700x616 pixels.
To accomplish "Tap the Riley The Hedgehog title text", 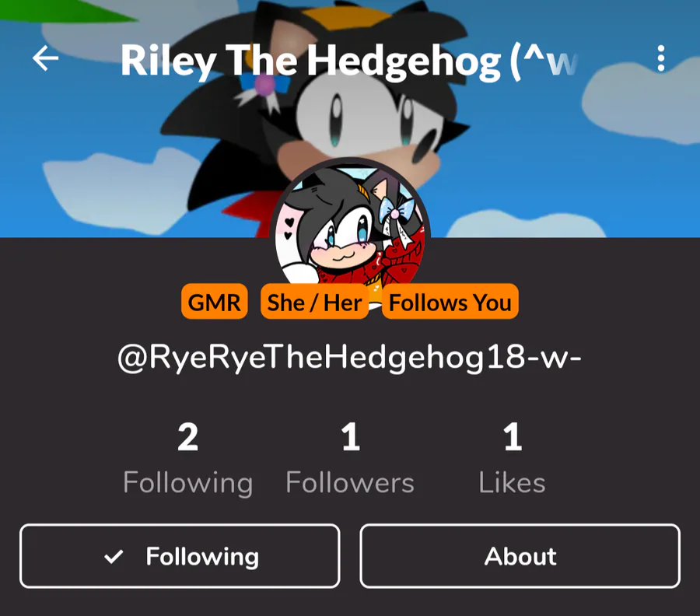I will pyautogui.click(x=349, y=61).
